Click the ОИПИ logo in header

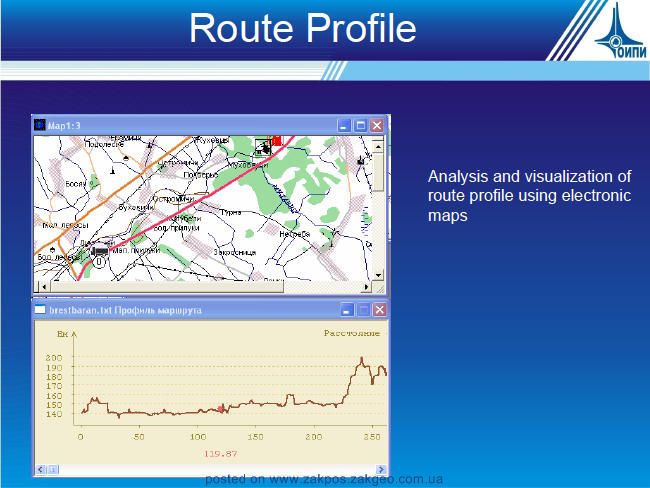(621, 32)
